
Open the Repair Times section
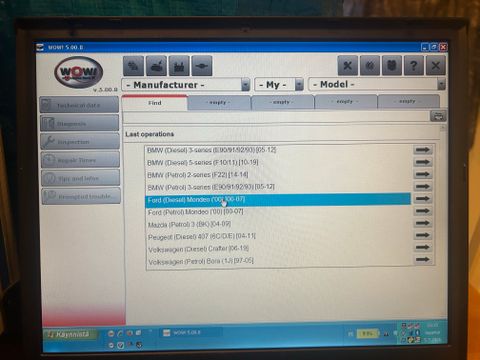pyautogui.click(x=80, y=160)
